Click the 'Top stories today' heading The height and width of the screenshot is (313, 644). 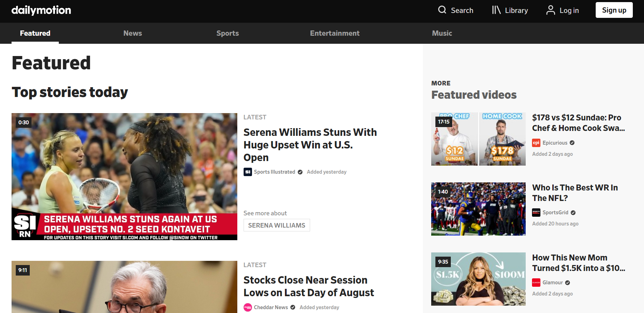70,92
